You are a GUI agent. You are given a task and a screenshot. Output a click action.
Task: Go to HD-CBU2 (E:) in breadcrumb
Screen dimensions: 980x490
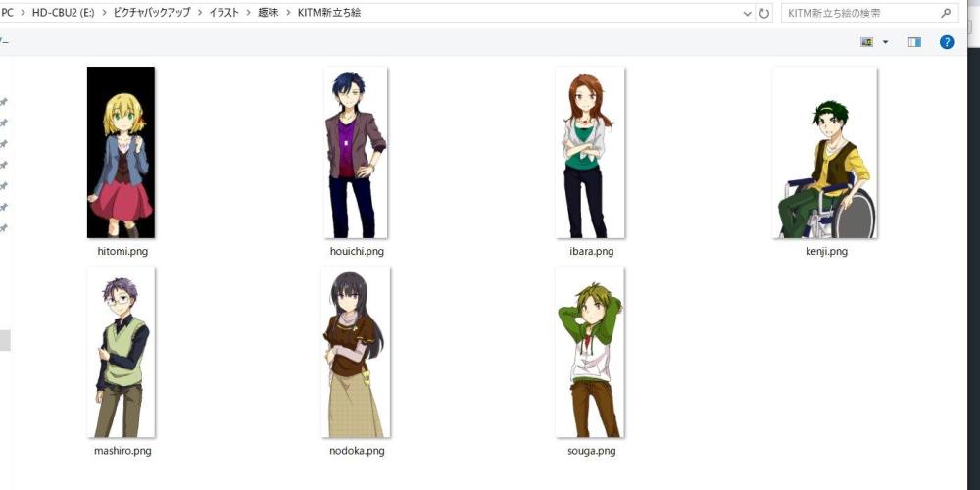pos(67,14)
